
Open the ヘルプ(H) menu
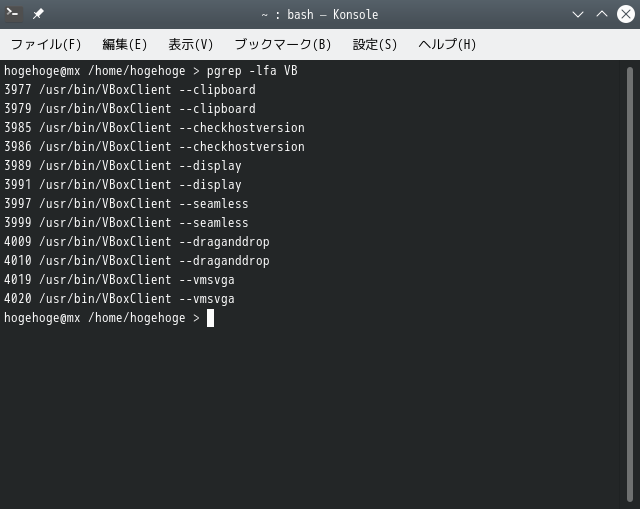coord(447,44)
